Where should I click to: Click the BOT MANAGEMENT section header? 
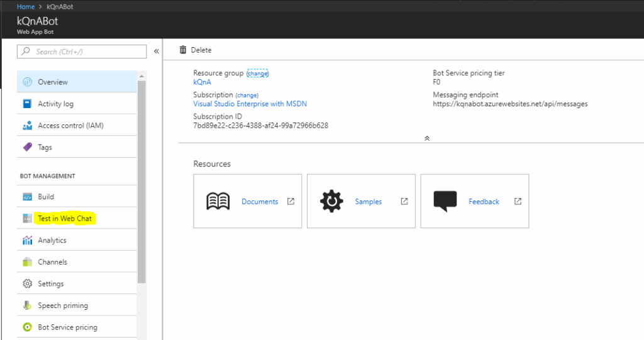tap(48, 176)
